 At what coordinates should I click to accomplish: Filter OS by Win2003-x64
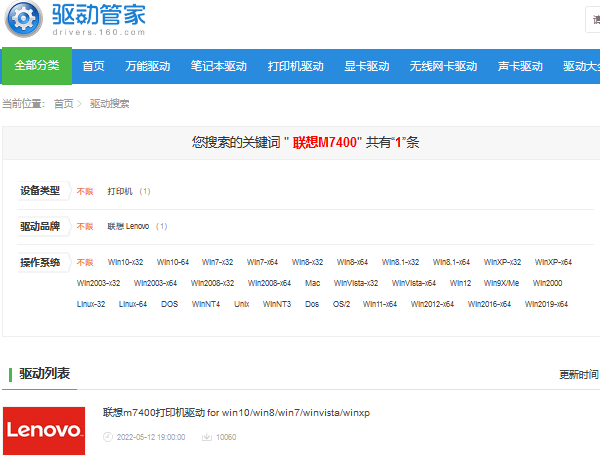pos(155,283)
